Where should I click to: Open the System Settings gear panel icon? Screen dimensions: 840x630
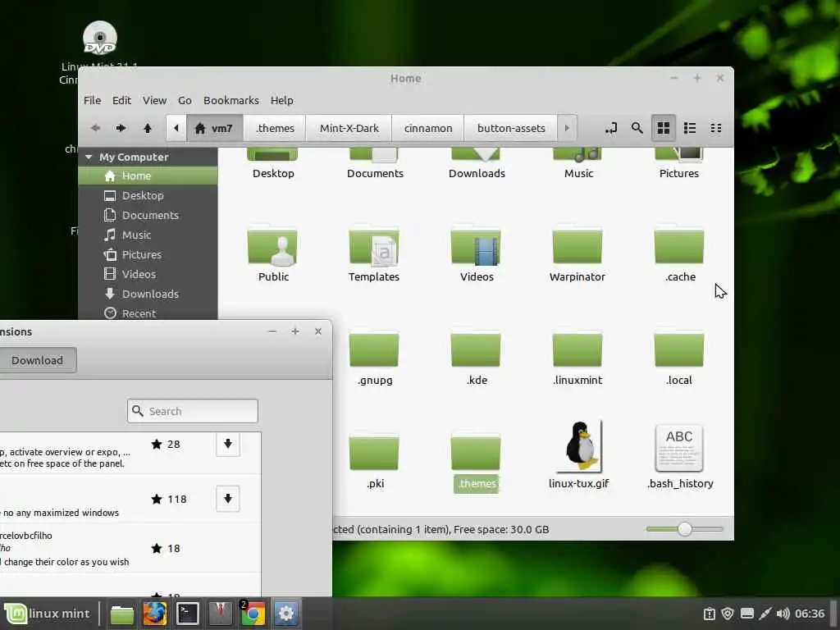tap(285, 614)
